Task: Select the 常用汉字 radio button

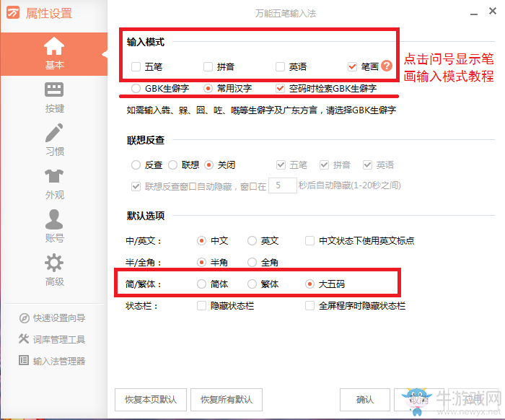Action: 208,88
